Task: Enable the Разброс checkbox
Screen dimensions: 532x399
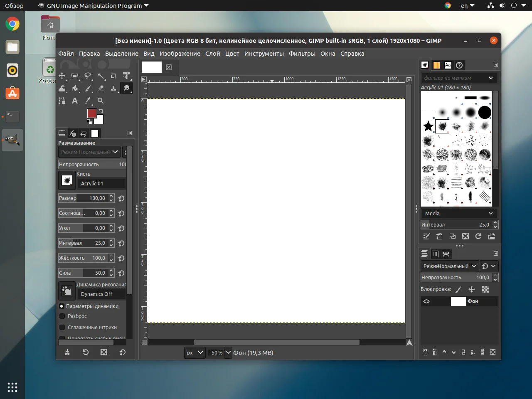Action: click(62, 316)
